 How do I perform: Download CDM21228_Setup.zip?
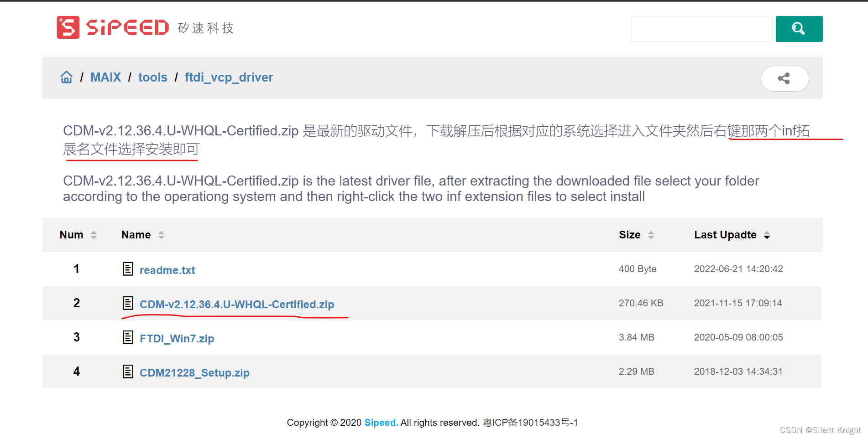click(194, 372)
